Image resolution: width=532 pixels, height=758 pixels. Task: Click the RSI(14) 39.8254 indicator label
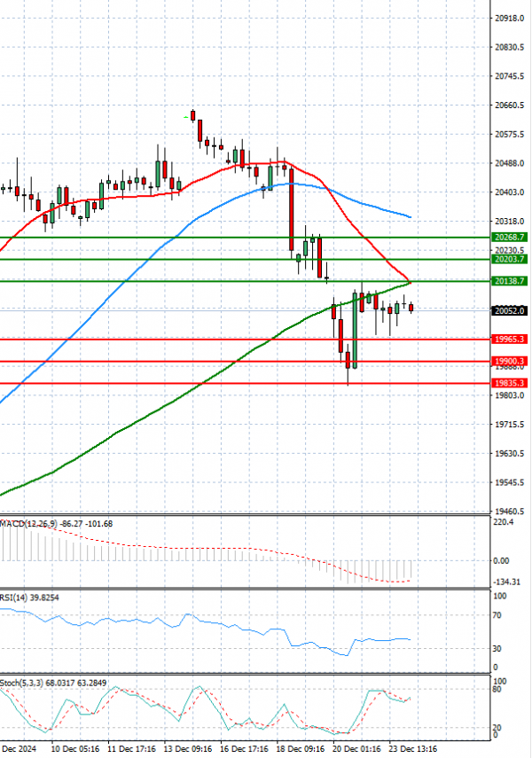click(x=29, y=598)
